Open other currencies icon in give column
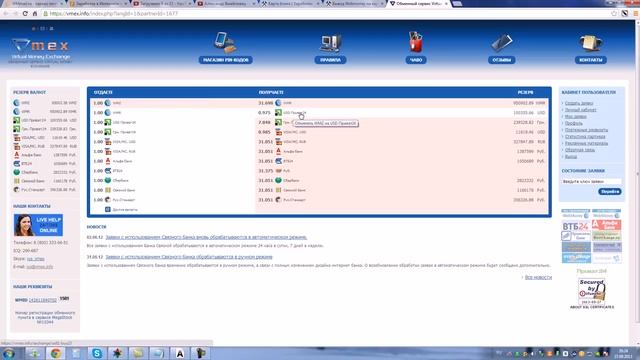The height and width of the screenshot is (360, 640). point(108,209)
